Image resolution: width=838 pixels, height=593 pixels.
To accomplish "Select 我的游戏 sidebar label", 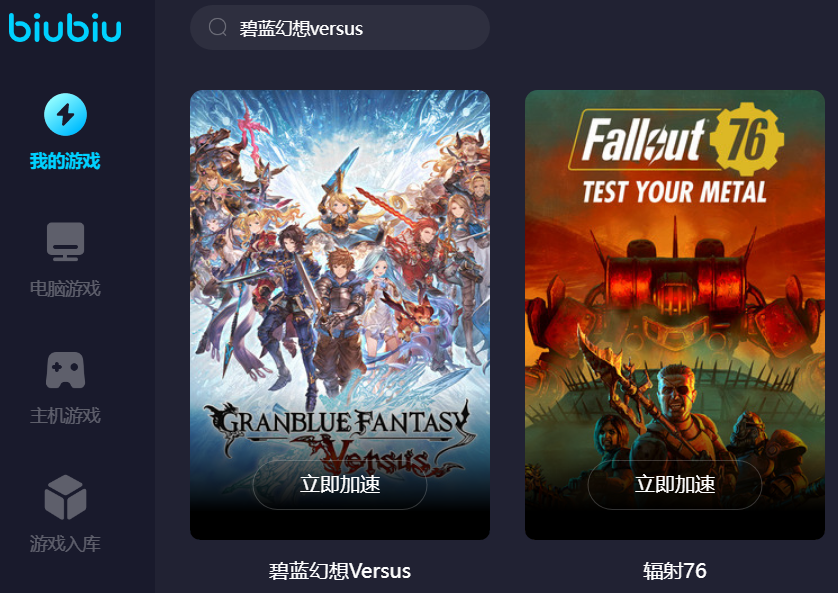I will 65,161.
